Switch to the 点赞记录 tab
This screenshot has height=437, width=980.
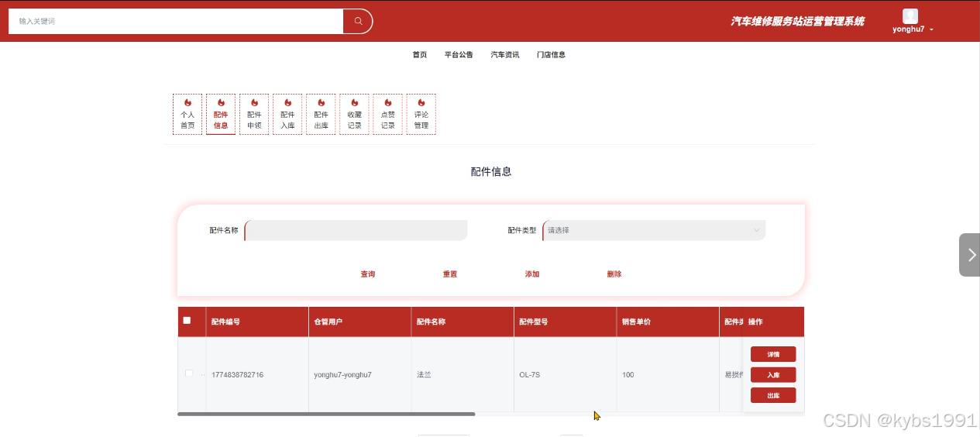pos(387,114)
